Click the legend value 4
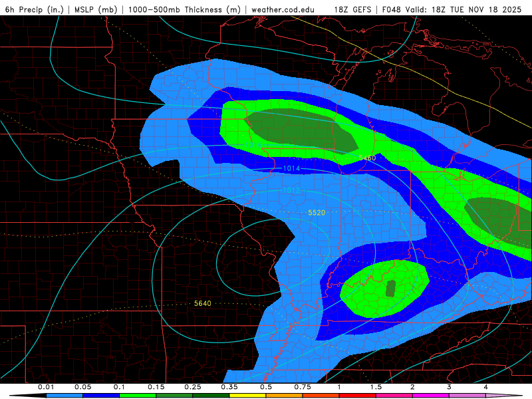Viewport: 532px width, 399px height. (485, 387)
